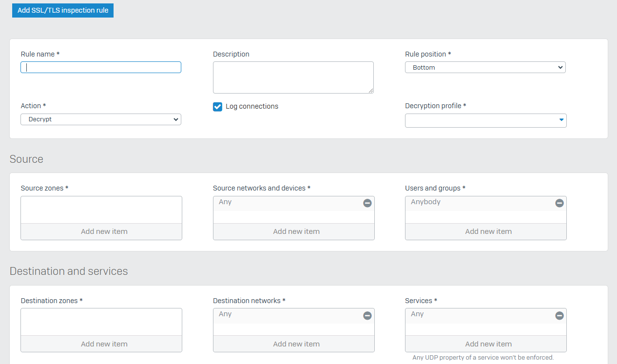This screenshot has width=617, height=364.
Task: Add new item to Destination zones
Action: coord(101,344)
